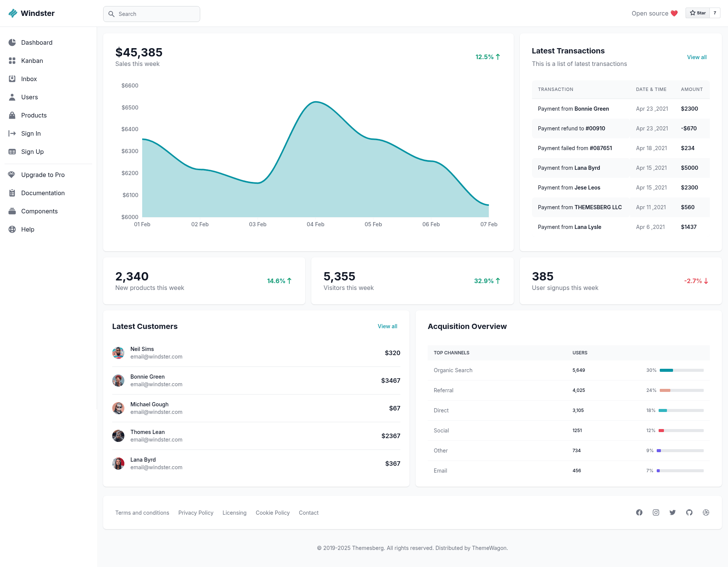The image size is (728, 567).
Task: Click the Email channel's 456 users value
Action: coord(577,471)
